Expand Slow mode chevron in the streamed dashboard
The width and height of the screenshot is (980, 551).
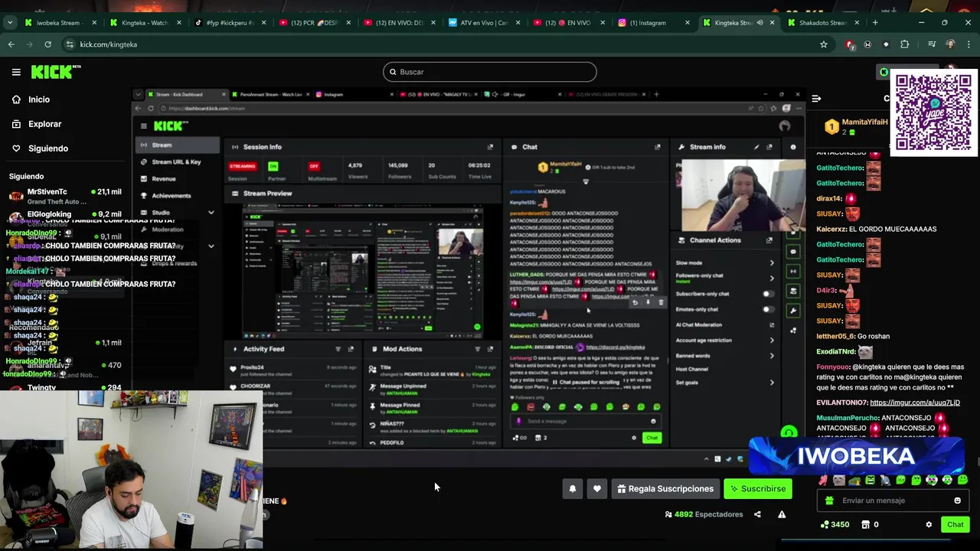pyautogui.click(x=772, y=263)
